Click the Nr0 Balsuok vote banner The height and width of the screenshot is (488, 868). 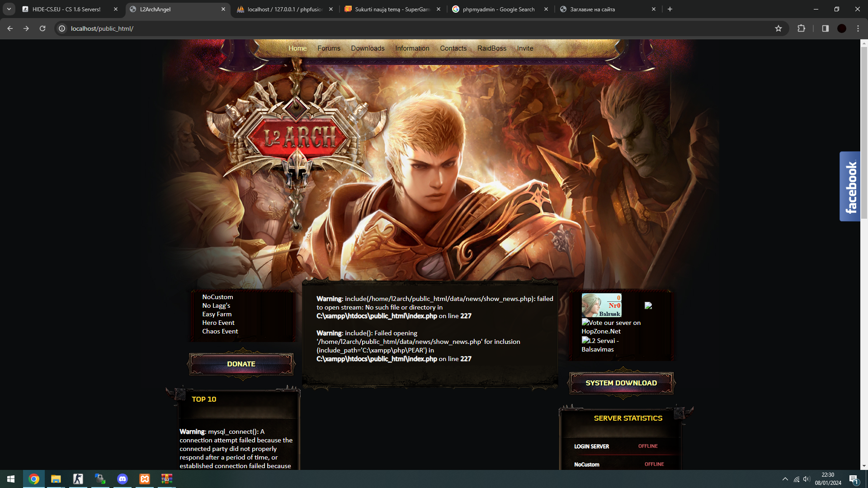click(x=601, y=305)
